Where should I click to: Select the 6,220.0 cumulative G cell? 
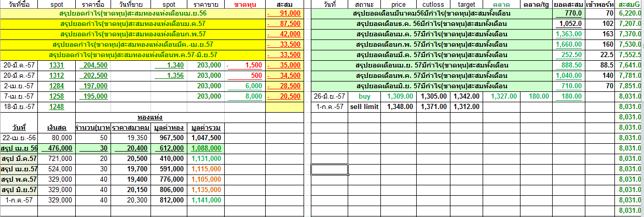pyautogui.click(x=629, y=13)
